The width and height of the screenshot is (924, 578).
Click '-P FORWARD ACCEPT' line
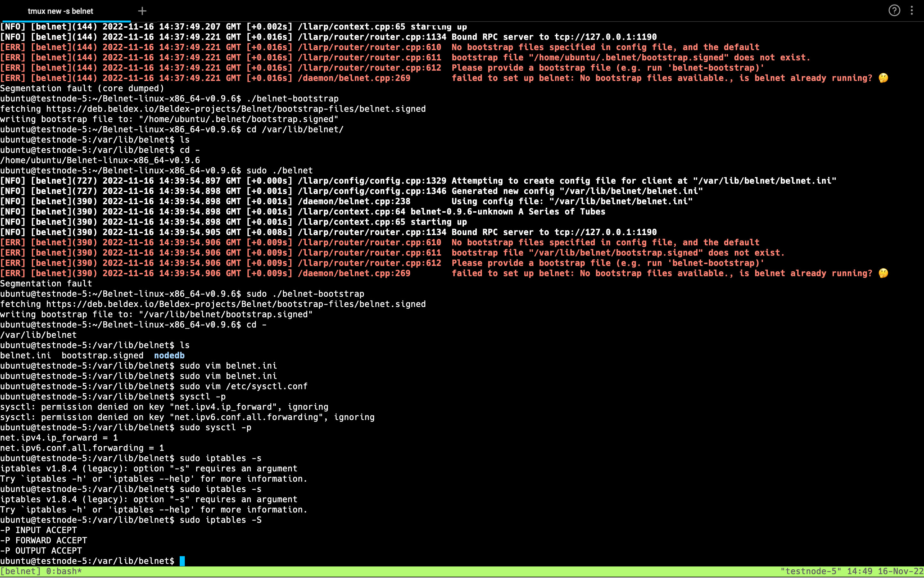(x=44, y=540)
